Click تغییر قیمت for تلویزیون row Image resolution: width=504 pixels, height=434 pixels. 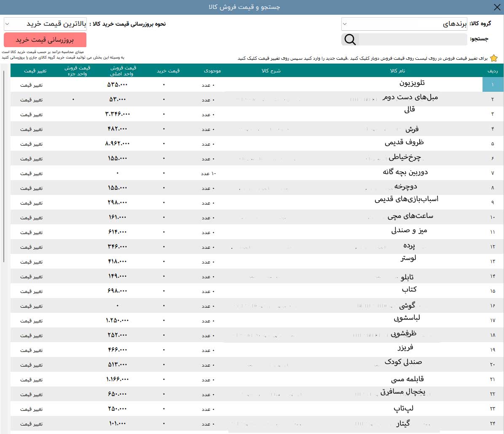coord(31,85)
